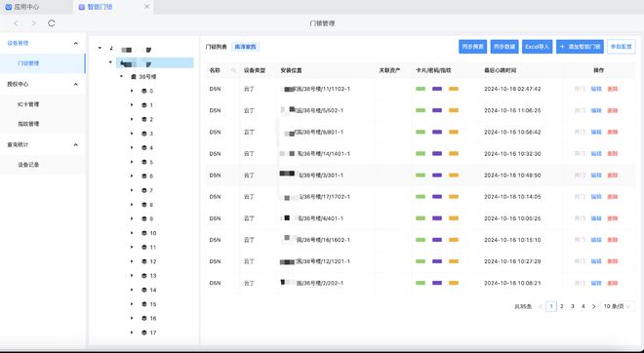Click the search icon in 名称 column header
644x353 pixels.
point(234,70)
